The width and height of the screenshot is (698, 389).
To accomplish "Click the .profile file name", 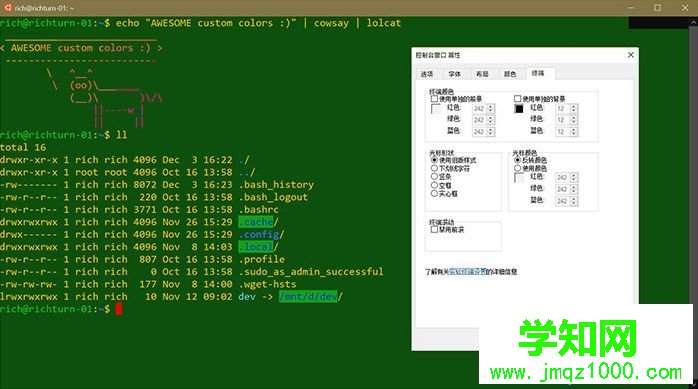I will click(262, 259).
